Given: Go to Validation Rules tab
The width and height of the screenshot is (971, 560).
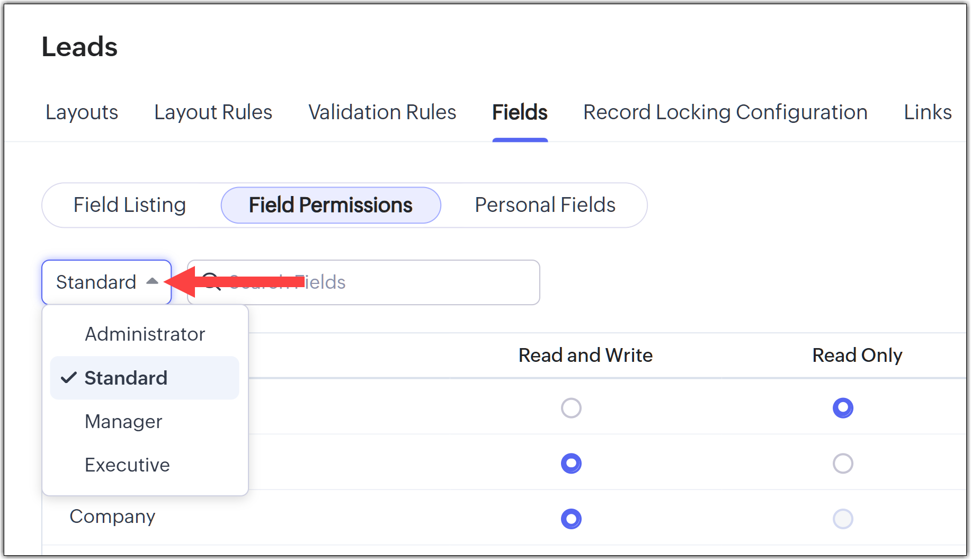Looking at the screenshot, I should (x=382, y=112).
